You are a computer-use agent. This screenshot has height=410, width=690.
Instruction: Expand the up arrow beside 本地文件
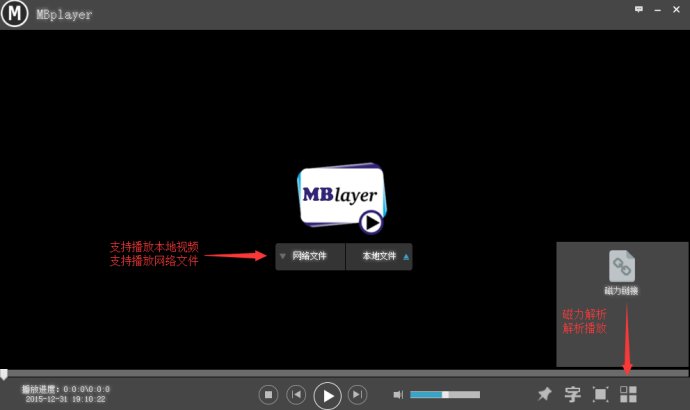pyautogui.click(x=405, y=257)
